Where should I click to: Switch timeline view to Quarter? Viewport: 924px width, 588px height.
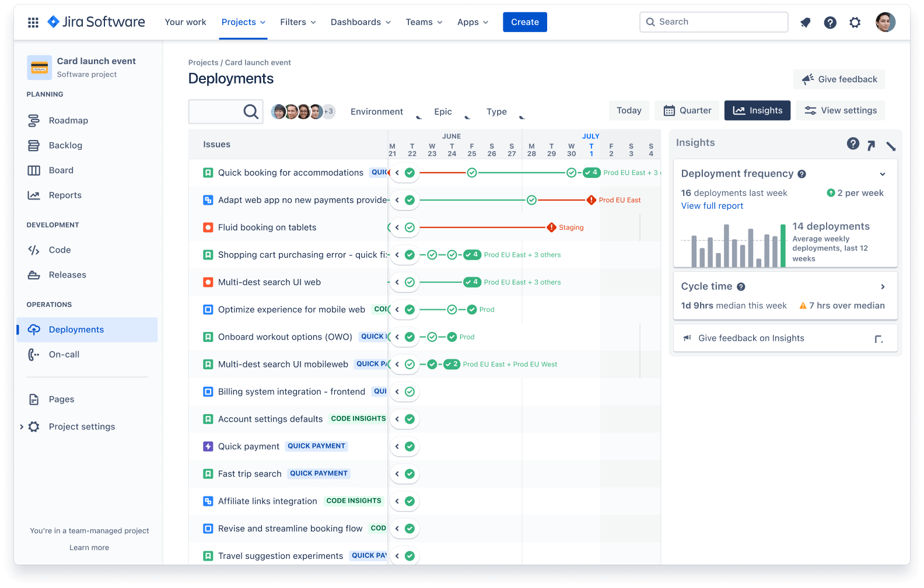687,110
